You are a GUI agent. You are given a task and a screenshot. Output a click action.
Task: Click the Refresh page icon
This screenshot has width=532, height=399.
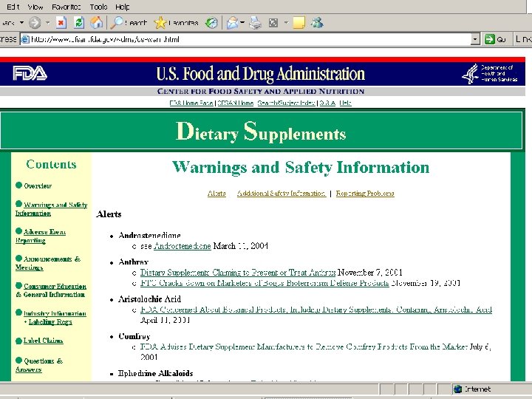79,23
